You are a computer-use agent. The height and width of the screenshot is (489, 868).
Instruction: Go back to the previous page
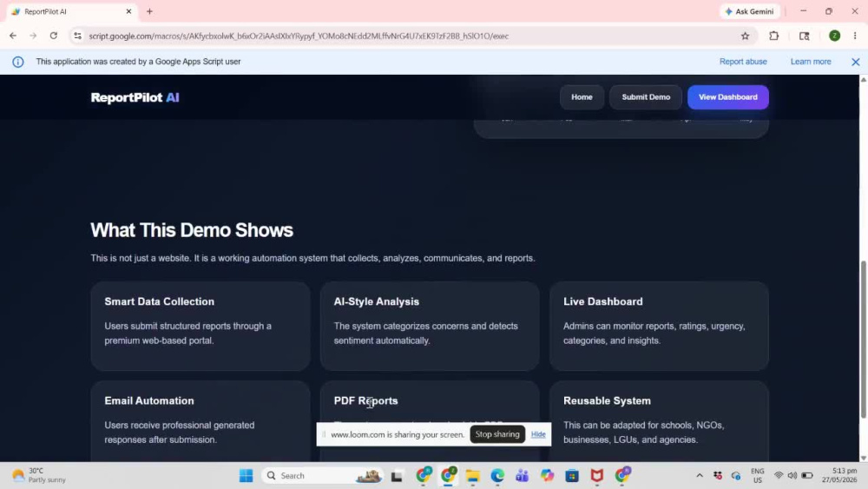pos(13,36)
